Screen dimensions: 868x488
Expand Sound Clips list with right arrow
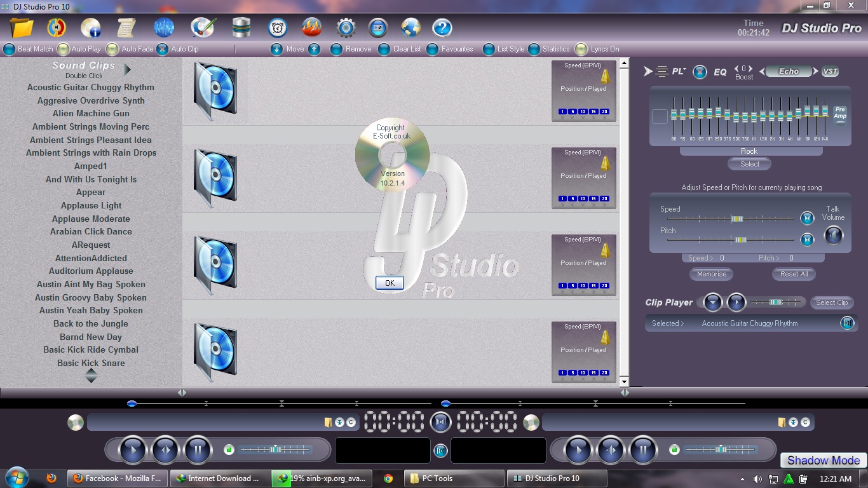pos(128,69)
